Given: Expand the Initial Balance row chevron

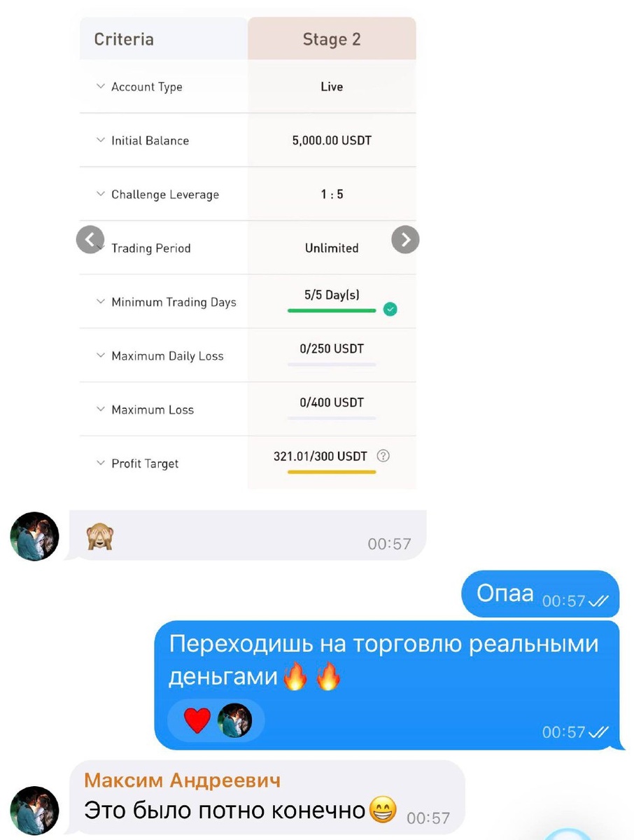Looking at the screenshot, I should (100, 140).
